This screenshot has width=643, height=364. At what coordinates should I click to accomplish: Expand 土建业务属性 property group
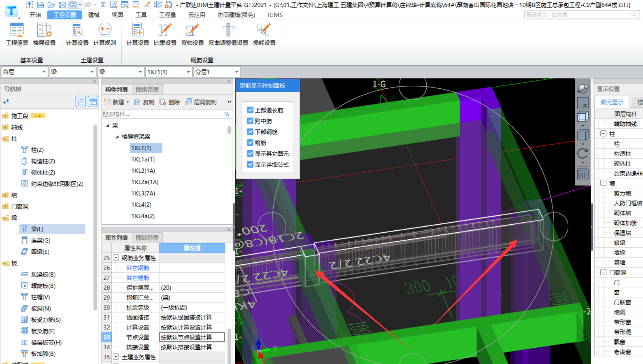116,356
